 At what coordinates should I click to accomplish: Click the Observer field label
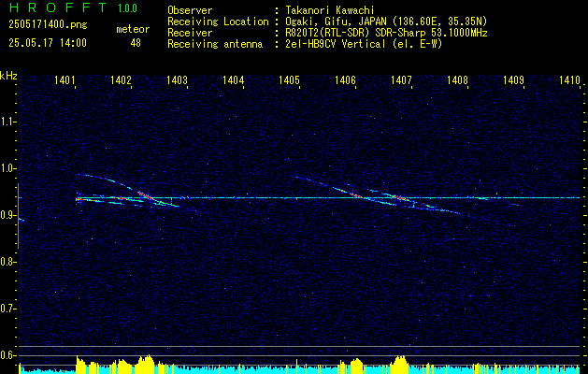(x=190, y=11)
